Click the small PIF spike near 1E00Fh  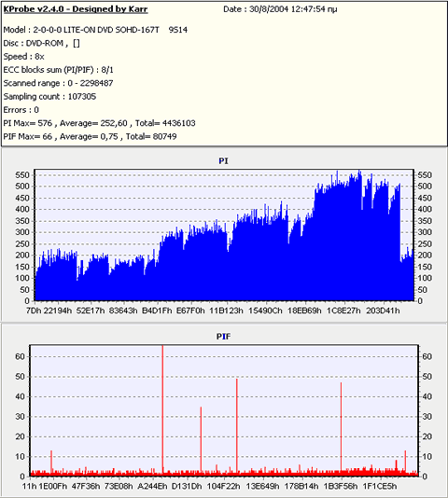[51, 463]
